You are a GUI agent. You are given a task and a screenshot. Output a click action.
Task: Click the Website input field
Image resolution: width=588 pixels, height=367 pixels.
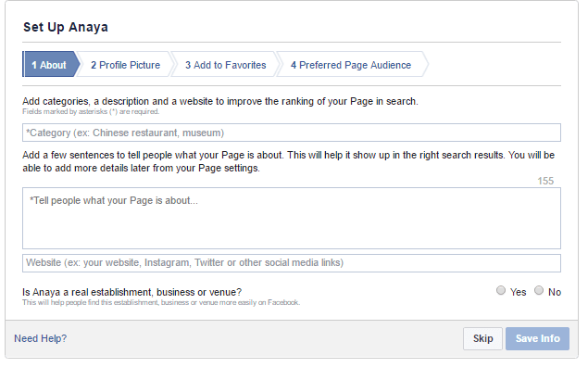click(x=292, y=262)
